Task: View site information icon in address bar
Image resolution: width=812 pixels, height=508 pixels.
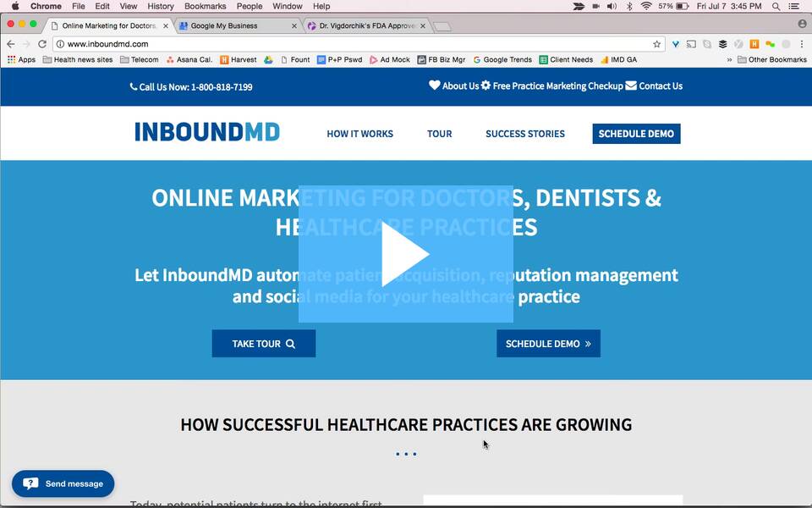Action: click(60, 44)
